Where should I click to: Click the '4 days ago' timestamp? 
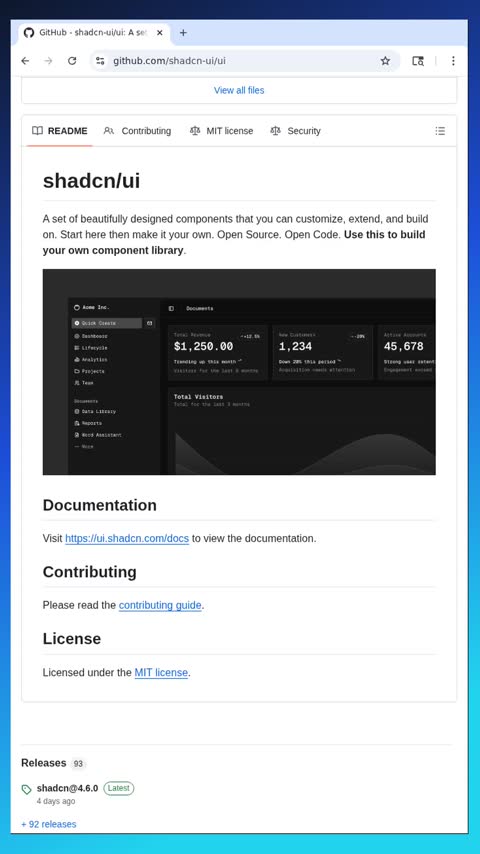click(x=56, y=801)
